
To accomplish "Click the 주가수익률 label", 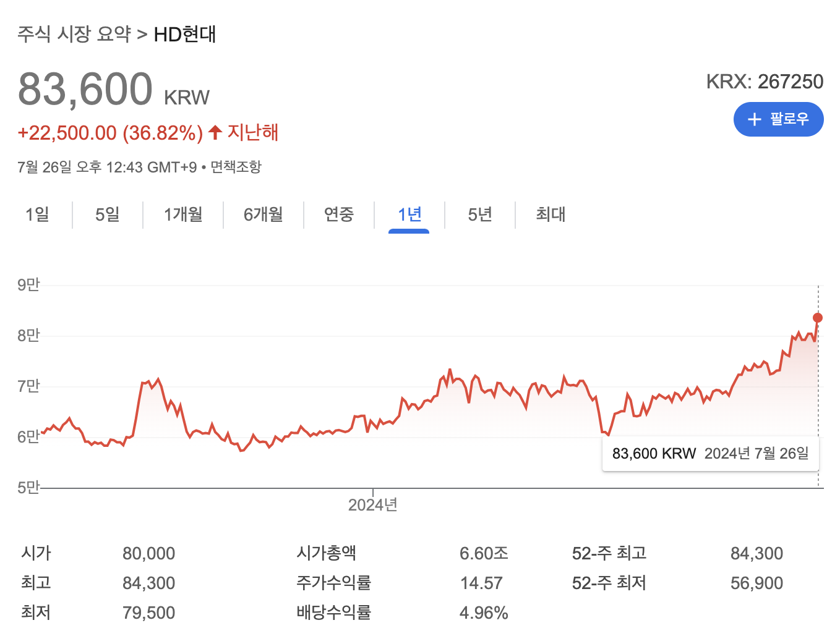I will tap(333, 583).
